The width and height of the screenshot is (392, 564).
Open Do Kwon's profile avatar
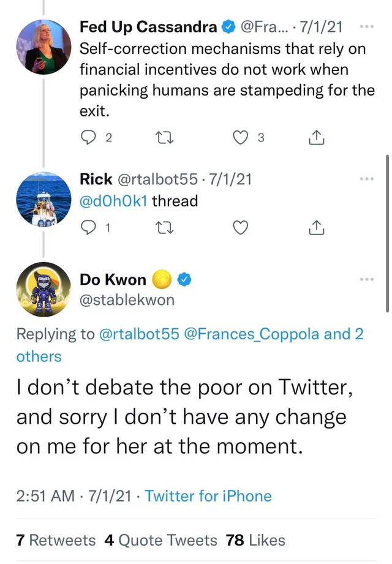(43, 289)
